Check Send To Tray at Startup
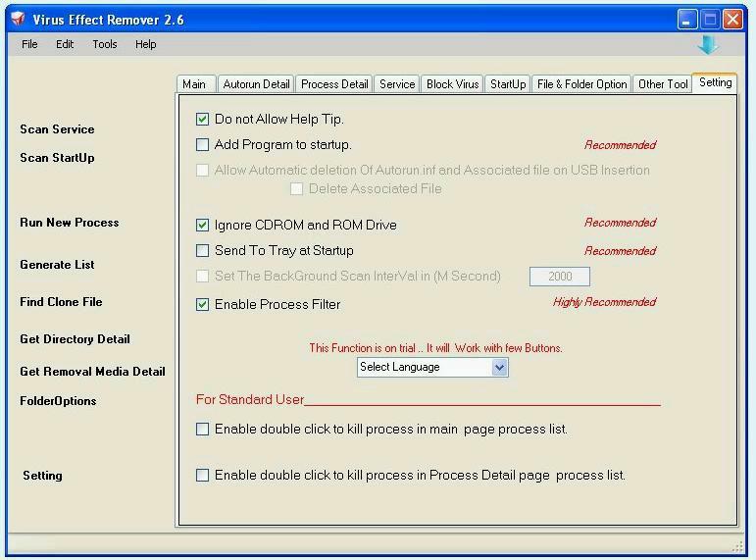This screenshot has height=560, width=756. click(203, 250)
